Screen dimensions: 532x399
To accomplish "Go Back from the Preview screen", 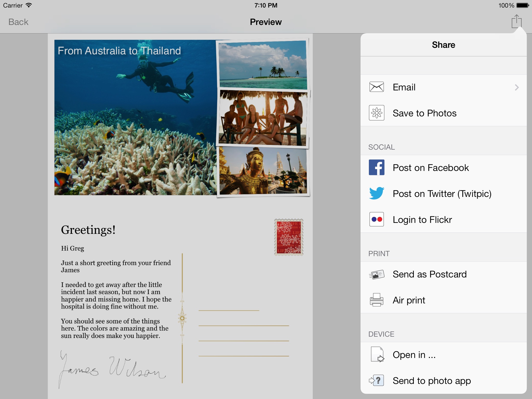I will coord(18,22).
